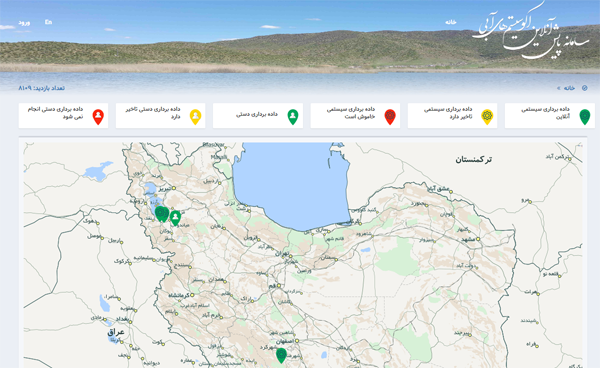Click breadcrumb home circle icon
600x368 pixels.
[x=584, y=88]
